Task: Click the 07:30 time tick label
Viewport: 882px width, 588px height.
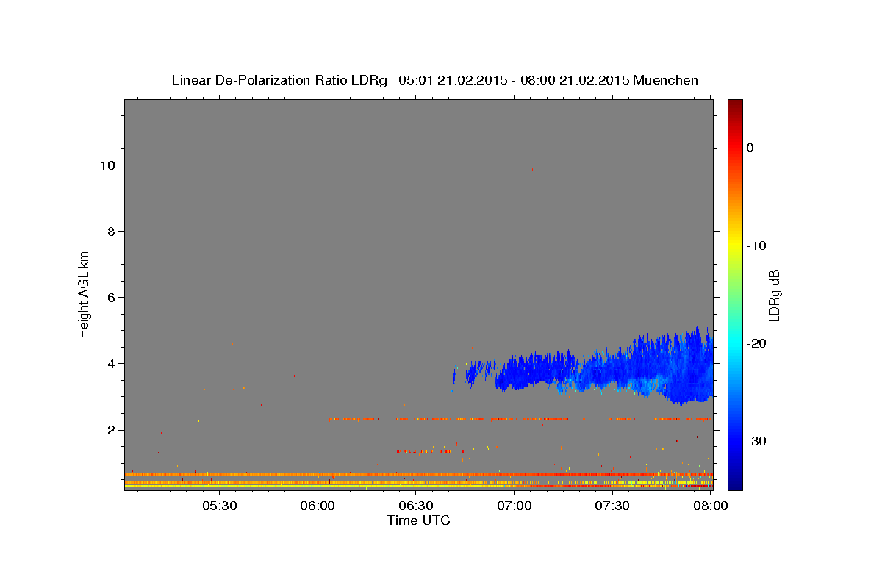Action: click(x=612, y=506)
